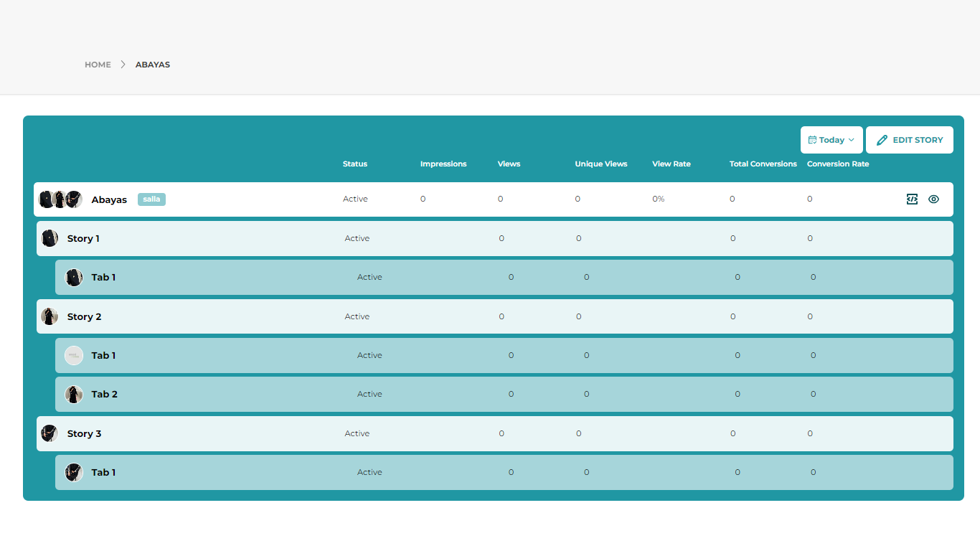Select Tab 2 under Story 2

coord(105,395)
